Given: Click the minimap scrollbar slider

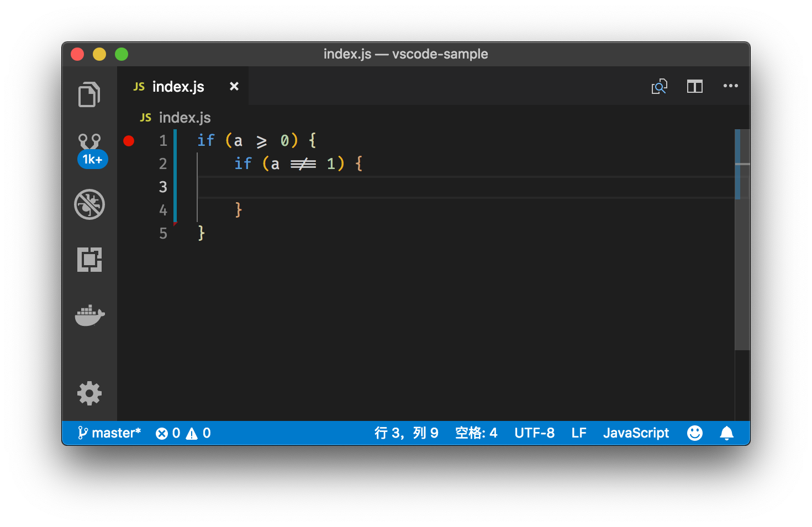Looking at the screenshot, I should 742,164.
